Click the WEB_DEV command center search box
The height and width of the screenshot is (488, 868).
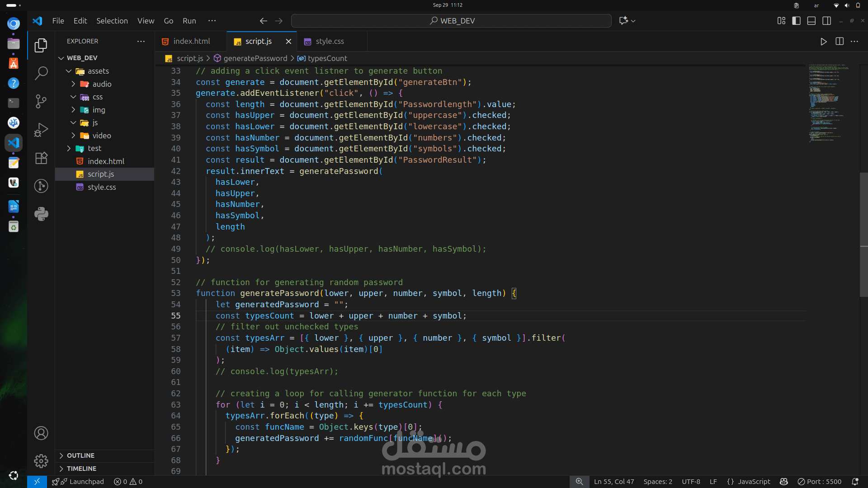(x=451, y=21)
